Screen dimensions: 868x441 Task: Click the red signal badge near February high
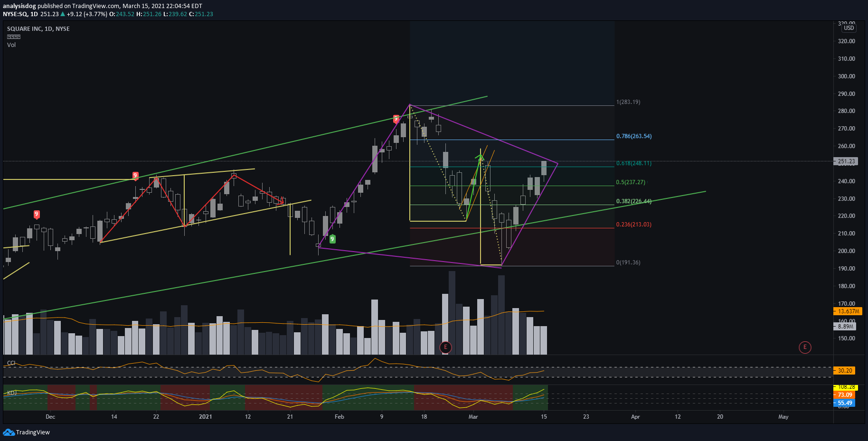tap(396, 119)
